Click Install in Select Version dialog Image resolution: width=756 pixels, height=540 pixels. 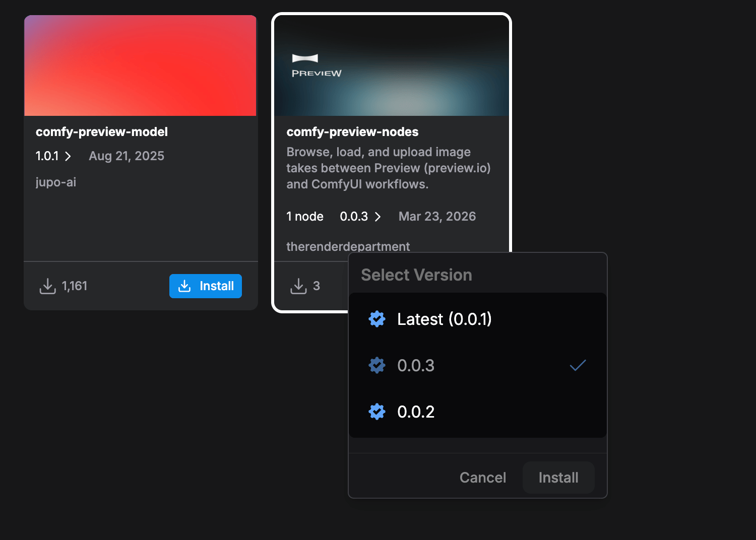tap(558, 478)
